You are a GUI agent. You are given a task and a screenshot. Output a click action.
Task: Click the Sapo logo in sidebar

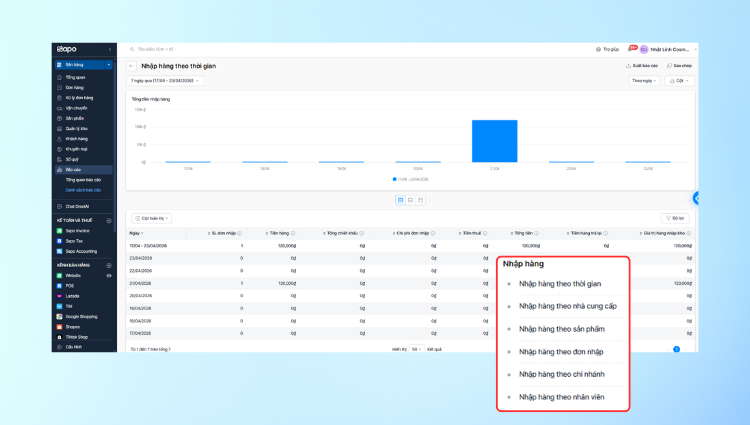tap(65, 48)
